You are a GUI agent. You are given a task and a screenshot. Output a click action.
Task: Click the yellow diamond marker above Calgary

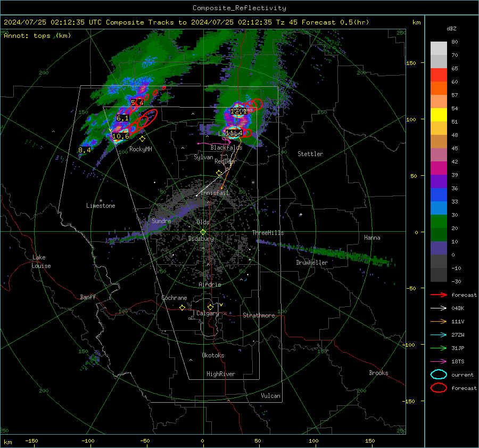(x=210, y=307)
